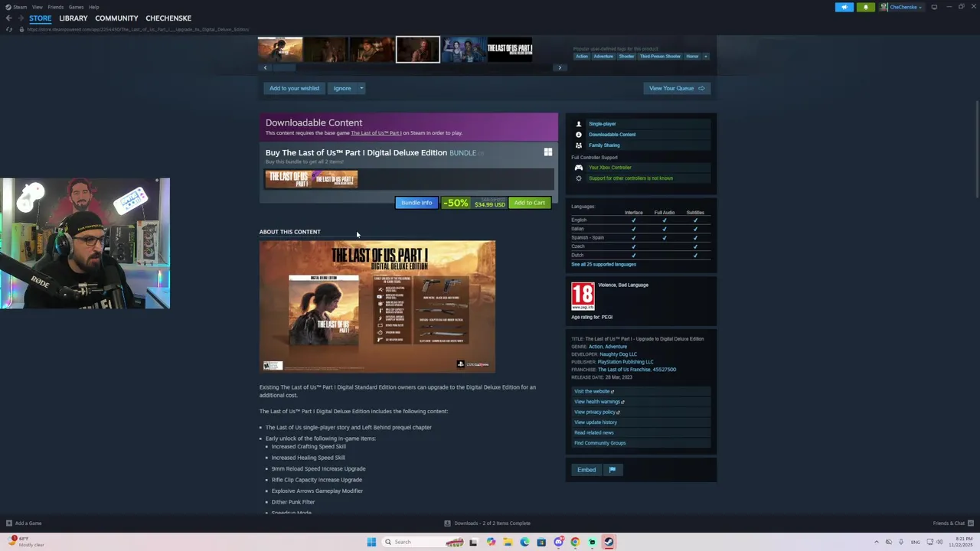Open Friends & Chat
Image resolution: width=980 pixels, height=551 pixels.
pyautogui.click(x=952, y=523)
